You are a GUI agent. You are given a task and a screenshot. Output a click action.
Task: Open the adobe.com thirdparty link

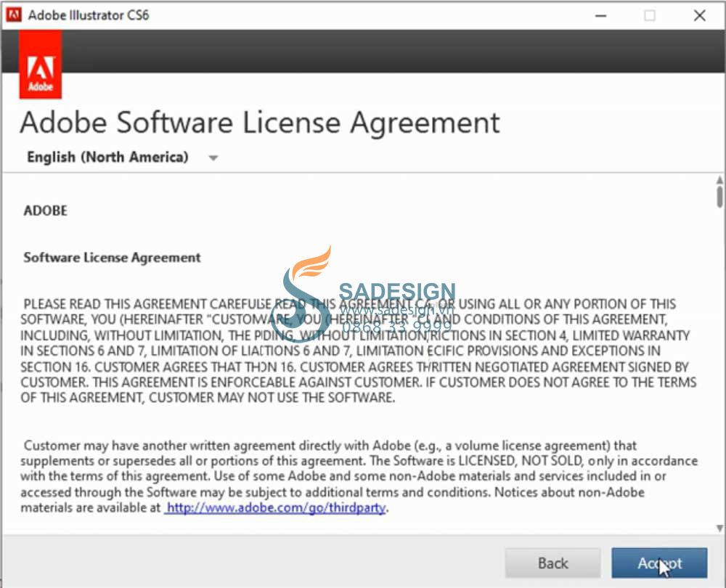click(276, 508)
